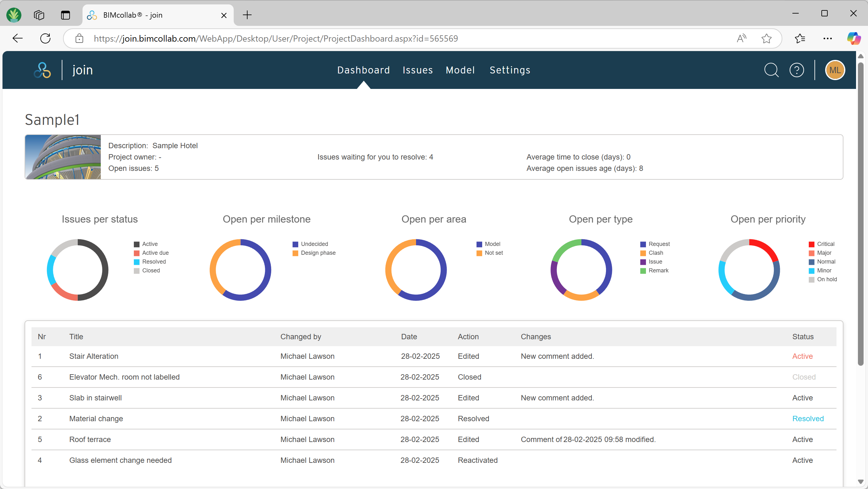Go to the Model section
This screenshot has height=489, width=868.
pyautogui.click(x=460, y=70)
